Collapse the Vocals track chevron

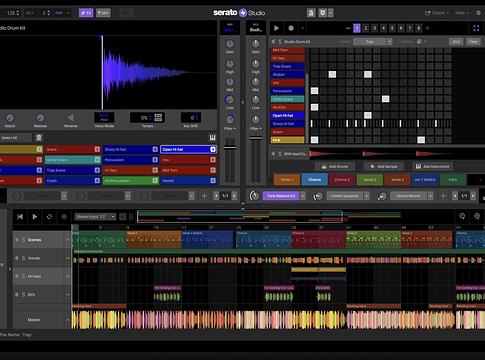68,258
